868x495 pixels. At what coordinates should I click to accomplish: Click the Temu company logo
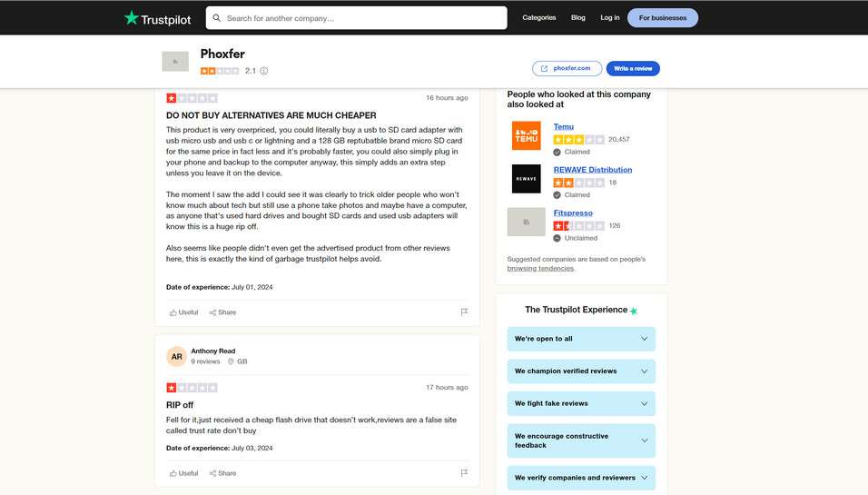click(526, 136)
